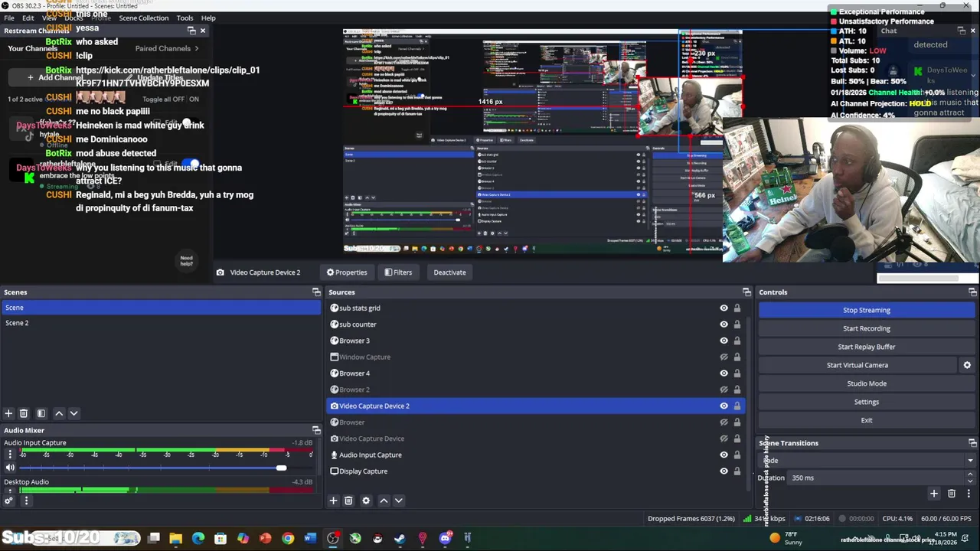Add a scene transition plus icon

click(x=933, y=494)
